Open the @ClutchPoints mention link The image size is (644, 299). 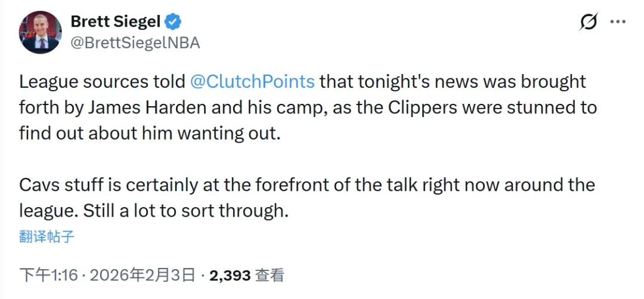pyautogui.click(x=252, y=81)
